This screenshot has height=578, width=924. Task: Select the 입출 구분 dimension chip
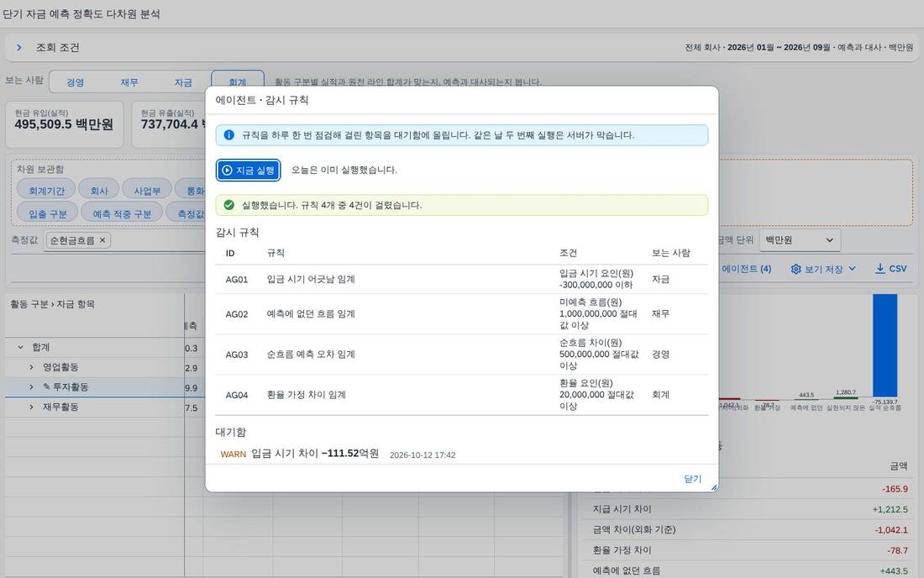[x=48, y=213]
